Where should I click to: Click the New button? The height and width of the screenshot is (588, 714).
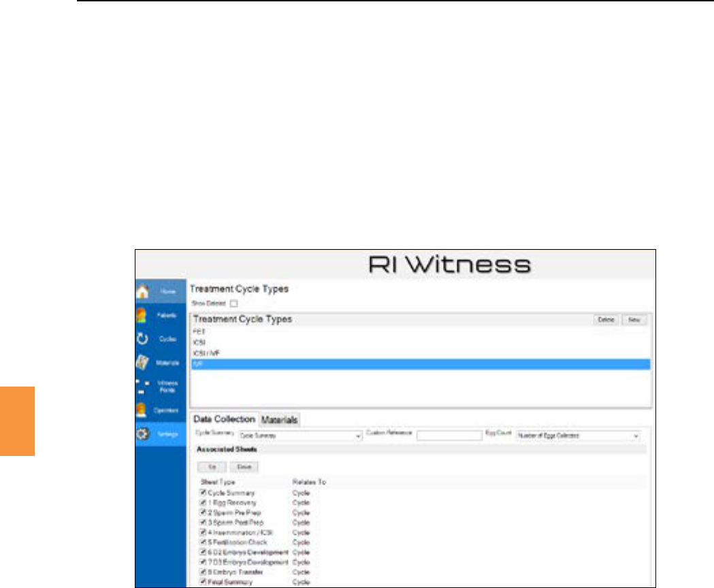(x=634, y=320)
